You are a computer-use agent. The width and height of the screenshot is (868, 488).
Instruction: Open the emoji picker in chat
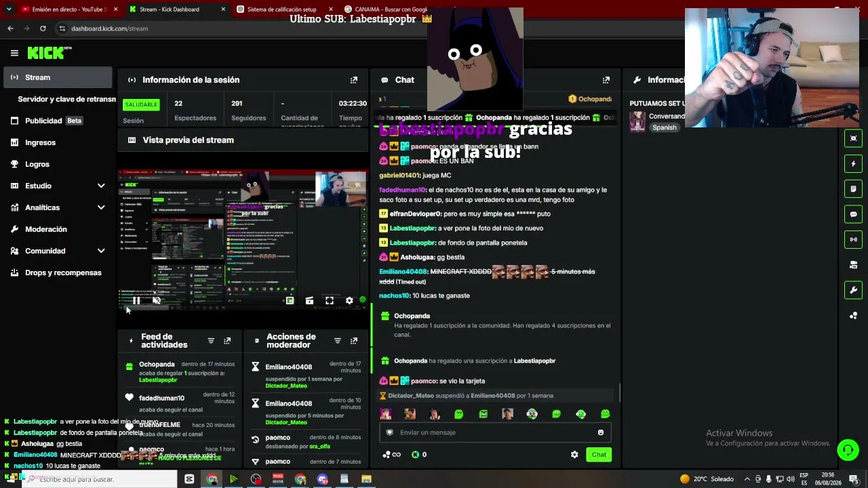600,432
